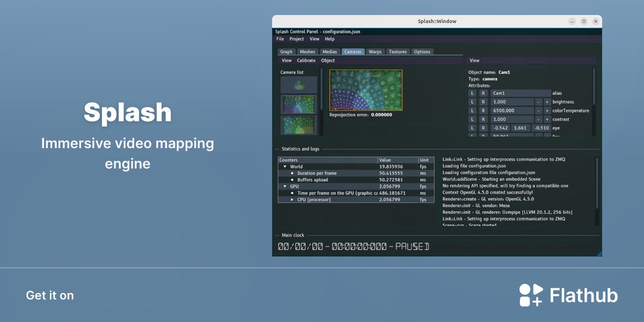Viewport: 644px width, 322px height.
Task: Select the dome mesh camera thumbnail
Action: point(299,85)
